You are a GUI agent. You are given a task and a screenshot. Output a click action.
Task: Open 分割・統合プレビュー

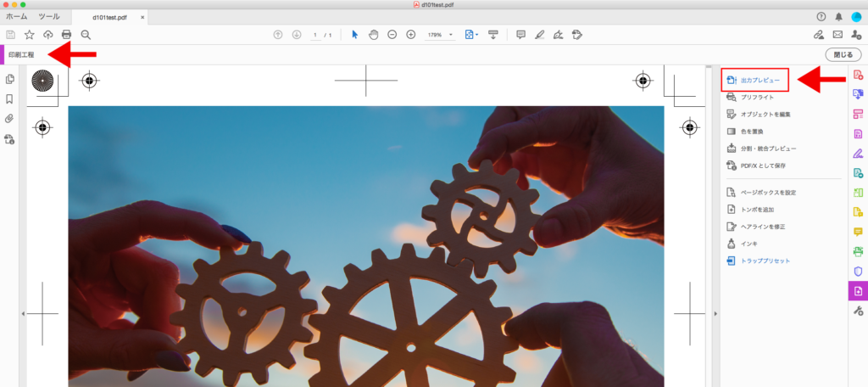click(761, 149)
